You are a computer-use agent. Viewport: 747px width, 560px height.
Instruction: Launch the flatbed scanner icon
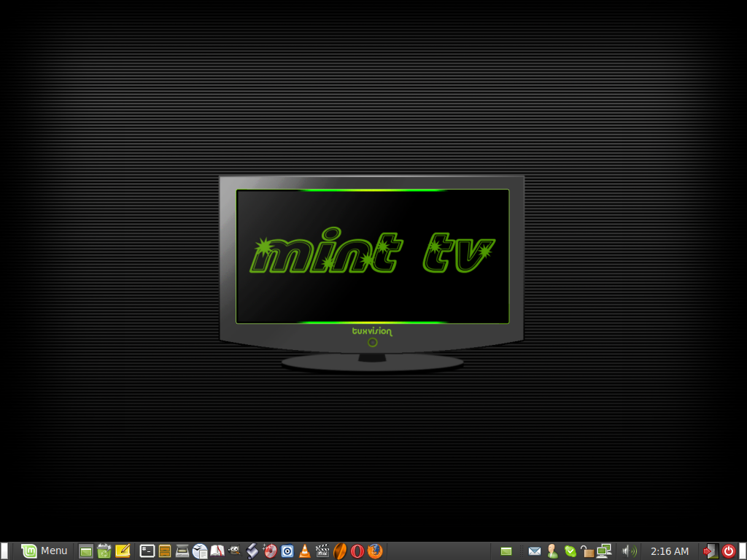point(182,551)
